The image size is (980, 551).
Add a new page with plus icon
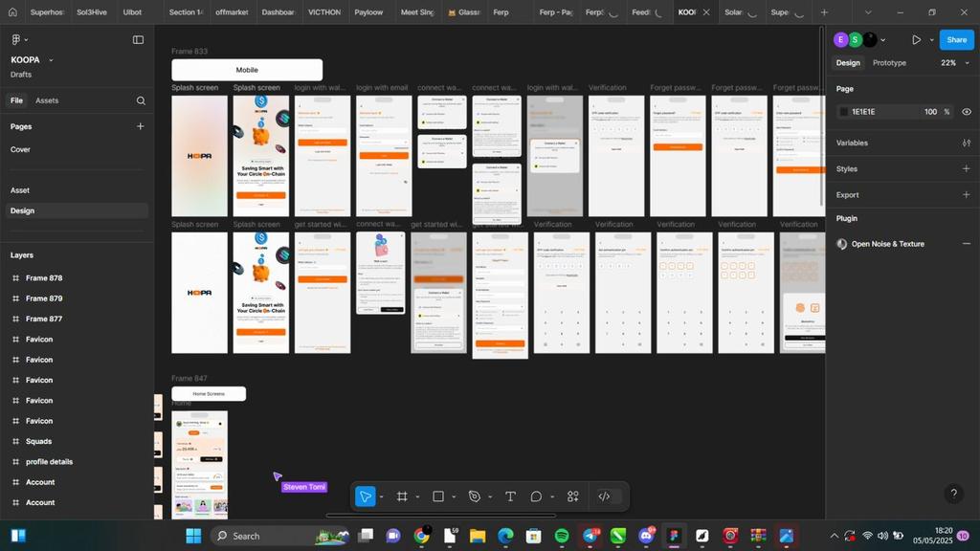[x=140, y=126]
